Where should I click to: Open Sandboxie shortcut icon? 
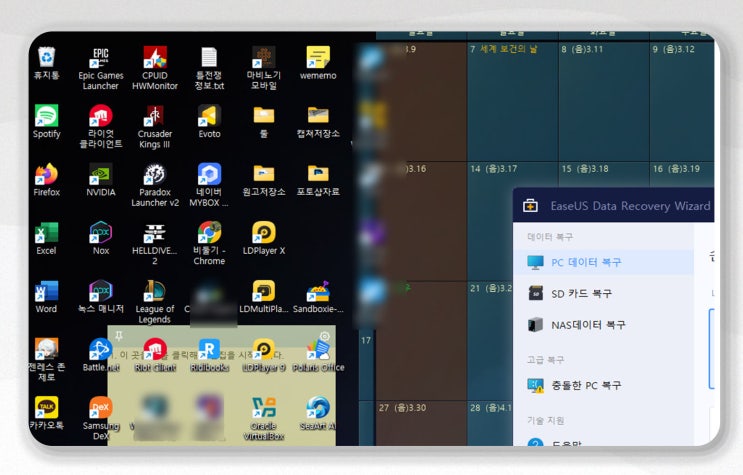click(x=318, y=296)
